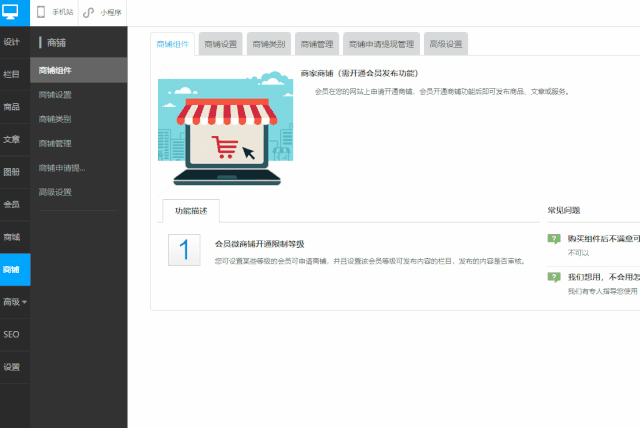Click the 常见问题 heading
The height and width of the screenshot is (428, 640).
tap(564, 211)
